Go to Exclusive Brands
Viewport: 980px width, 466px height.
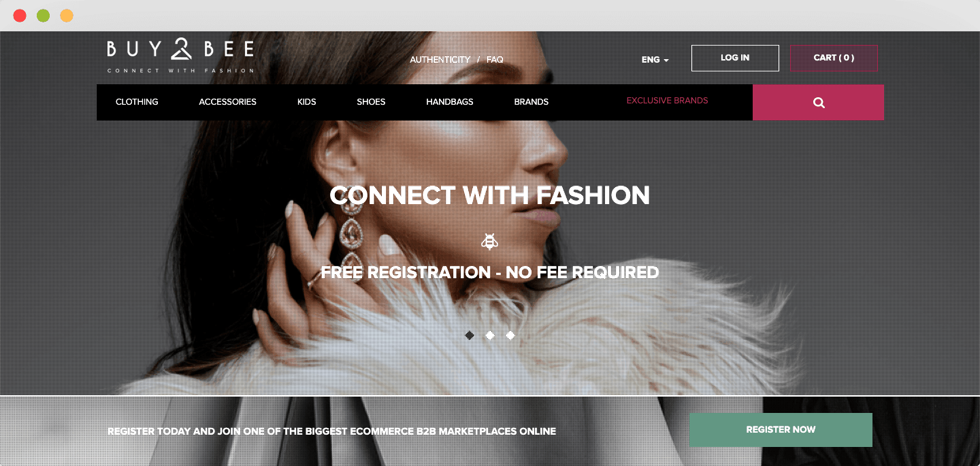667,101
